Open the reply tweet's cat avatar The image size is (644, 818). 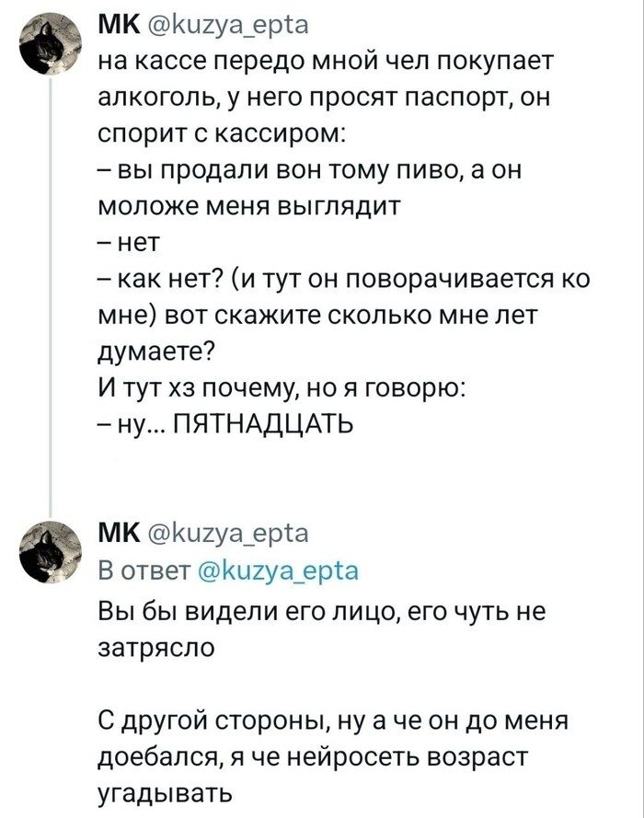coord(46,550)
